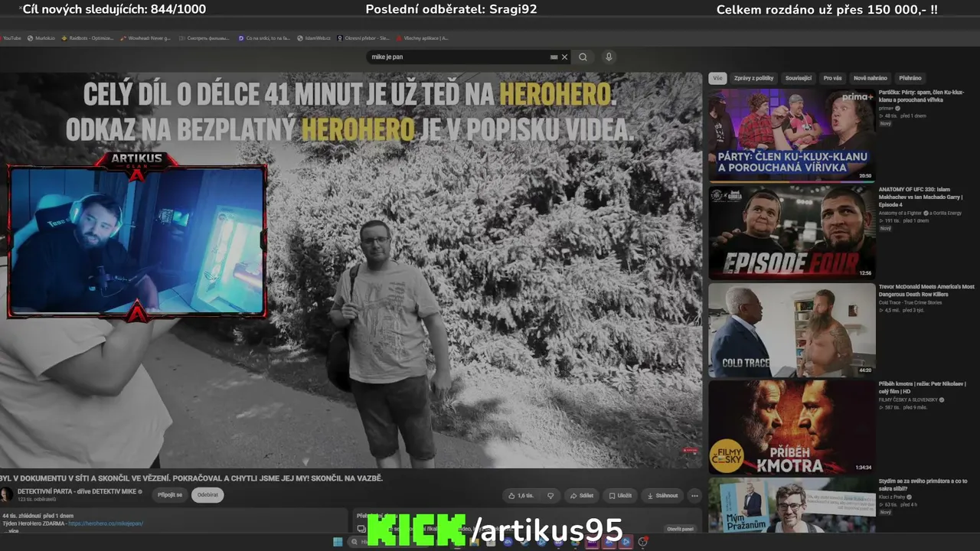Open the Okresní přebor bookmark
Screen dimensions: 980x551
(363, 37)
